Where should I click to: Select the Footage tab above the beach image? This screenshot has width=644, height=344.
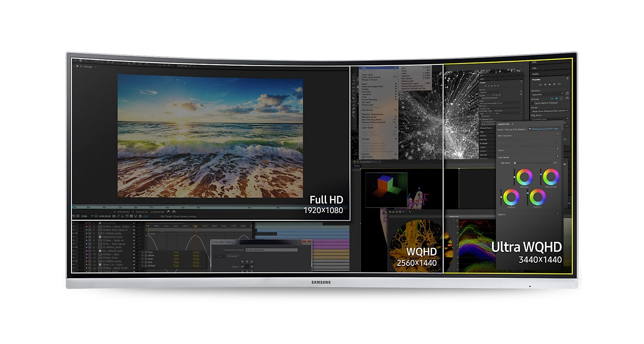tap(88, 67)
